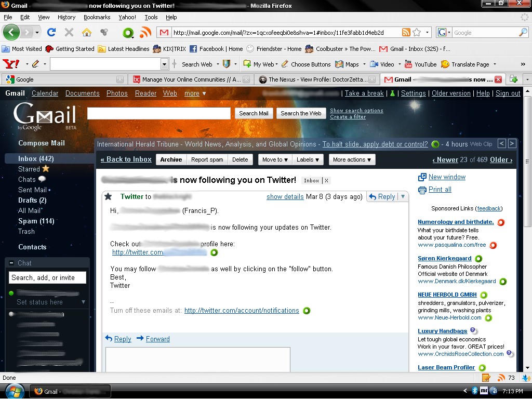Click the green Labs flask icon
This screenshot has width=532, height=399.
coord(392,94)
